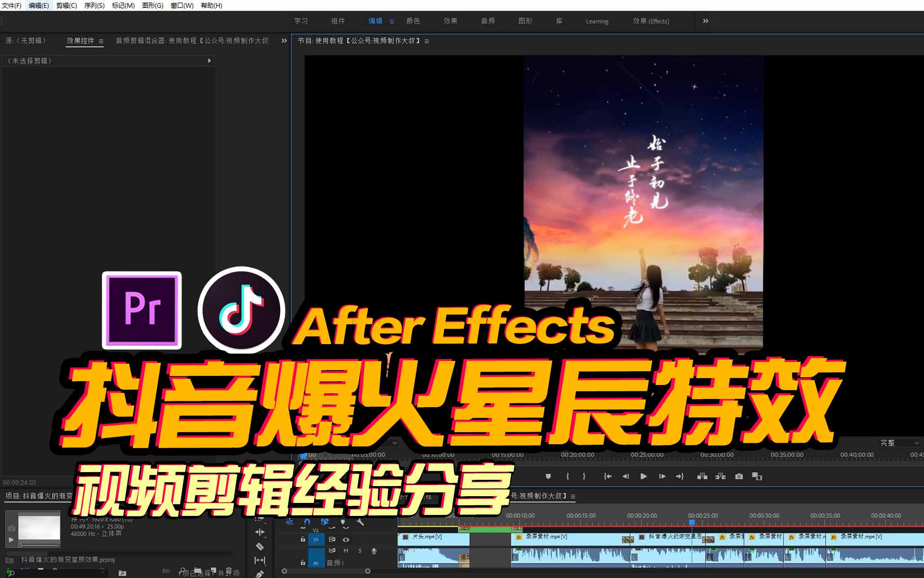
Task: Toggle nest sequence insert option icon
Action: click(x=289, y=522)
